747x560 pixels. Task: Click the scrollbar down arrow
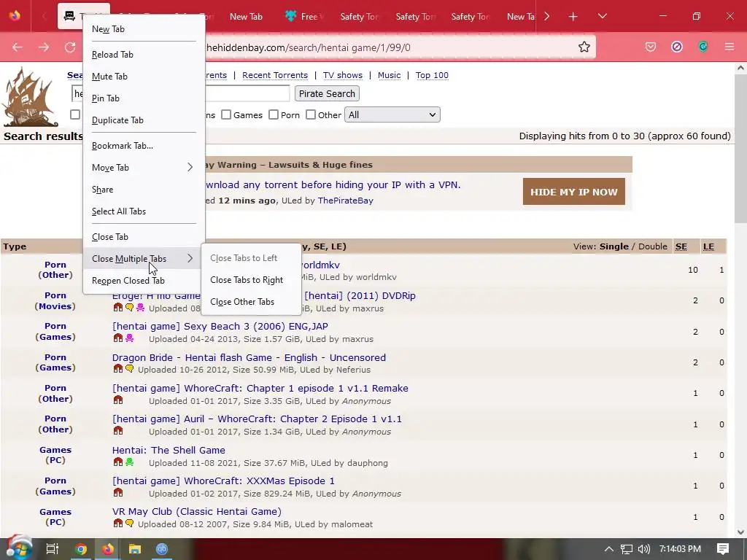(x=740, y=532)
